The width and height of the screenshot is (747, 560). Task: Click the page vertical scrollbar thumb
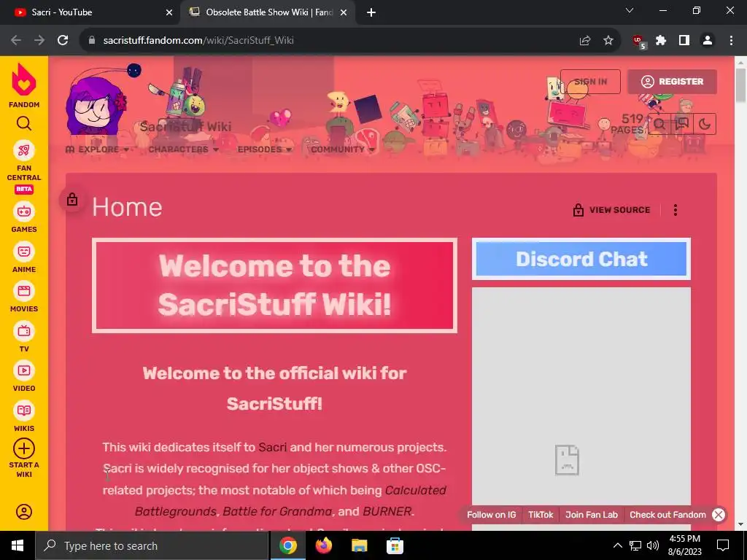pos(740,85)
